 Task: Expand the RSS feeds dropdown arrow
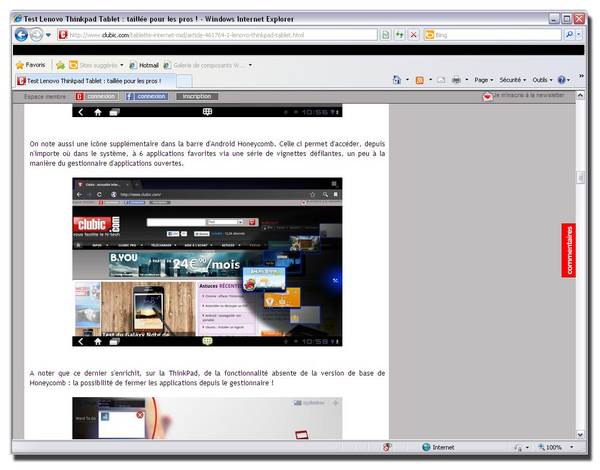(x=430, y=80)
